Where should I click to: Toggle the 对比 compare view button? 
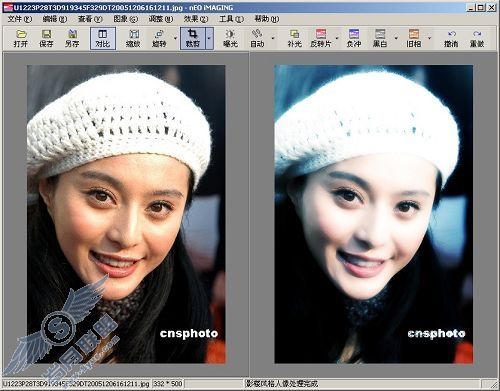[x=103, y=38]
